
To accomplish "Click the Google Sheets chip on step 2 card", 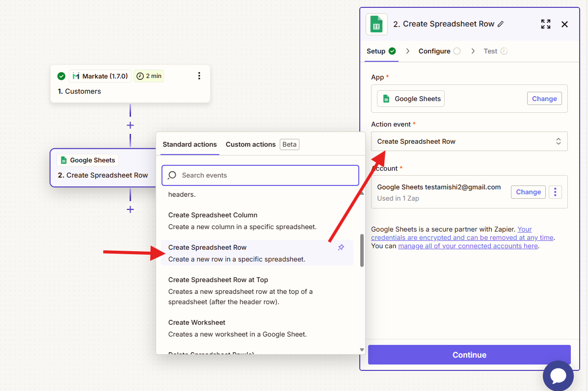I will (88, 160).
